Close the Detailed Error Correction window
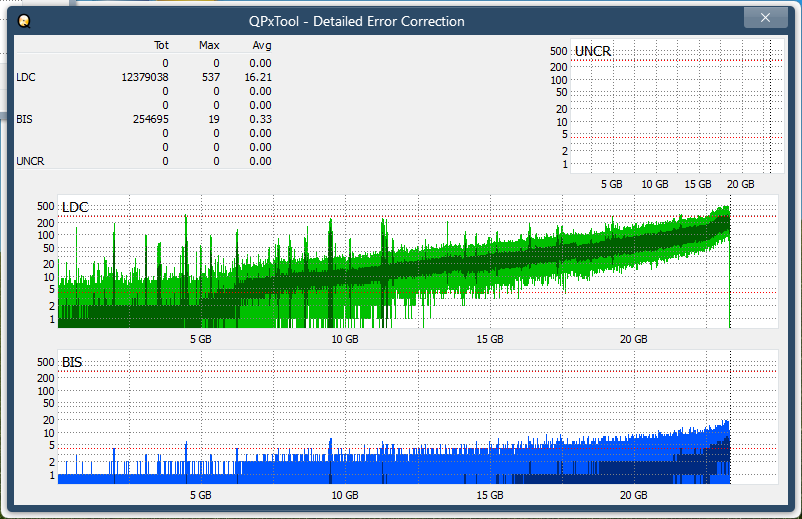This screenshot has width=802, height=519. click(765, 18)
